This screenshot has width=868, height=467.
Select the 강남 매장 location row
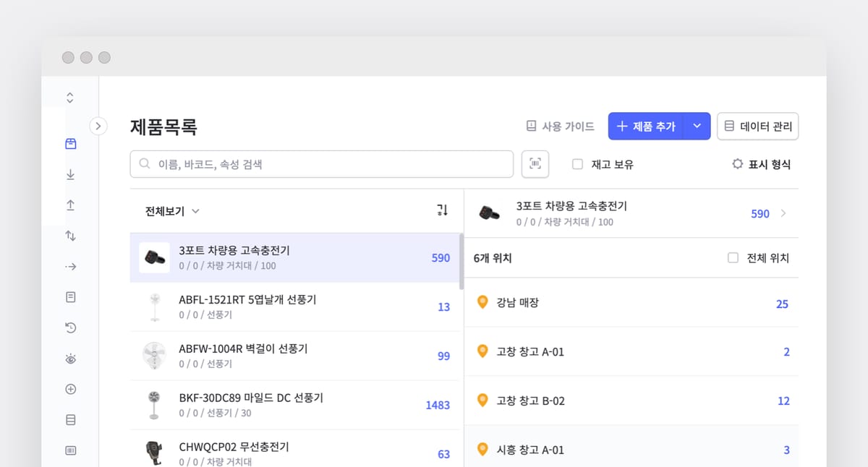tap(631, 303)
